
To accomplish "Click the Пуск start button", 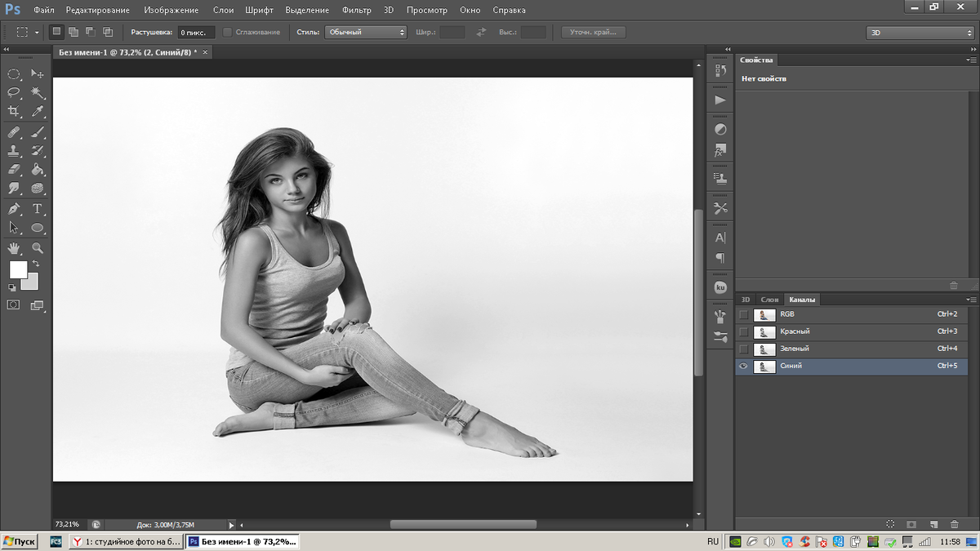I will [x=20, y=541].
